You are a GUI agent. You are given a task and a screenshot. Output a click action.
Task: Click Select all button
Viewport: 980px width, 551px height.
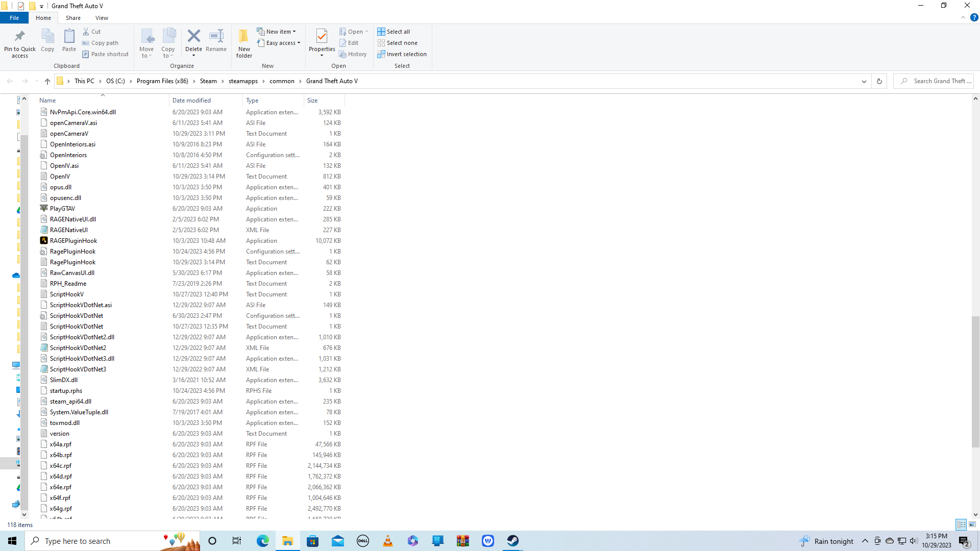click(394, 32)
